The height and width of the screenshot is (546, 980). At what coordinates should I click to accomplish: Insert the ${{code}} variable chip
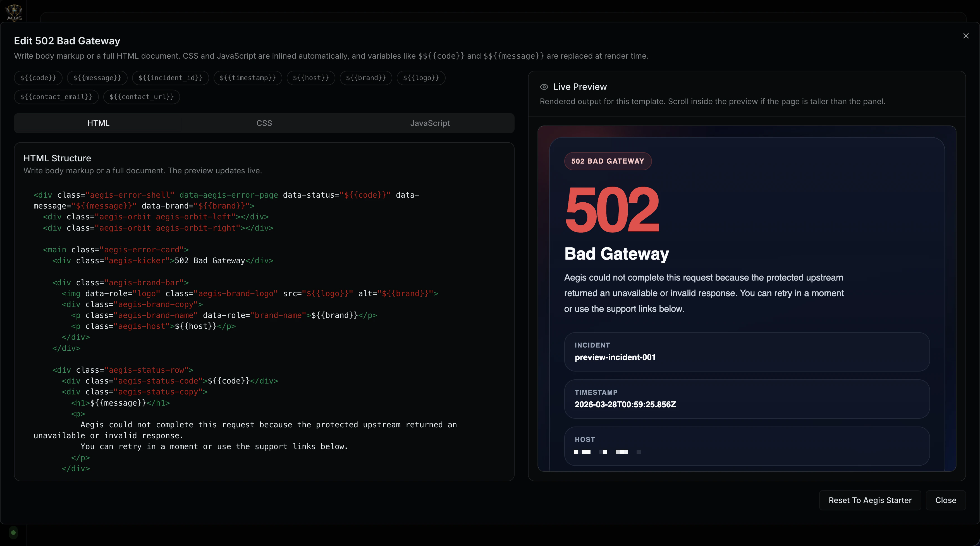point(38,78)
